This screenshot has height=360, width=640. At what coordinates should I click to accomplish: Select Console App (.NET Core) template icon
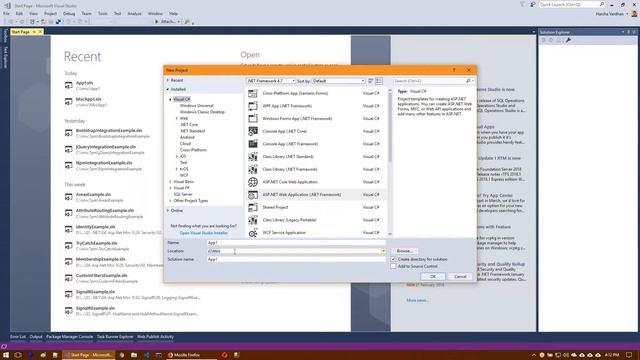[253, 131]
